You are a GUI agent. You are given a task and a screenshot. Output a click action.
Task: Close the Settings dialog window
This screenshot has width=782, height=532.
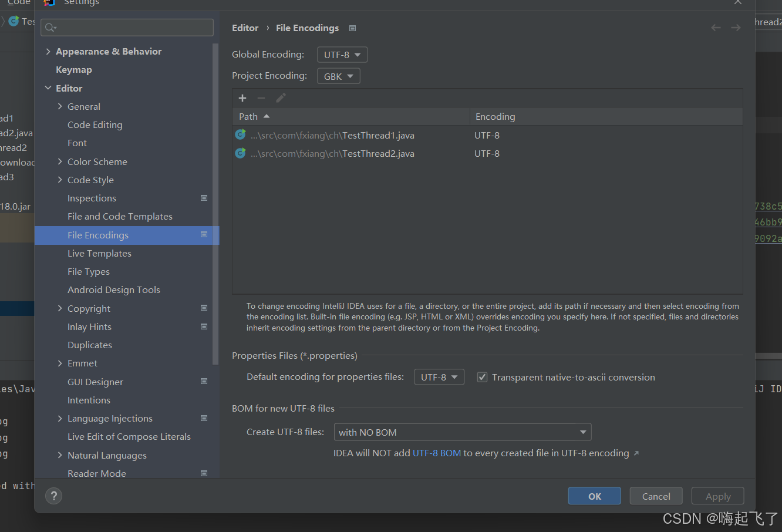[x=738, y=3]
